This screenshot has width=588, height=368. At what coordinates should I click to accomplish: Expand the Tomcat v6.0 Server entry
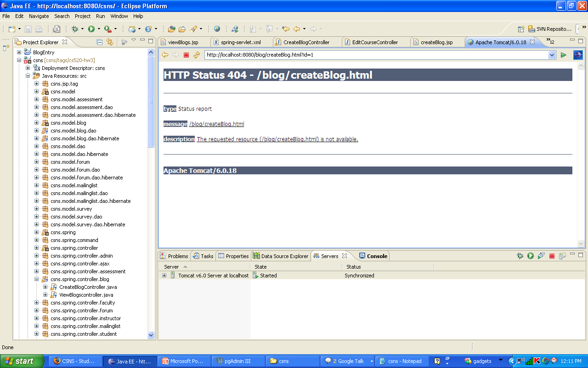click(164, 276)
